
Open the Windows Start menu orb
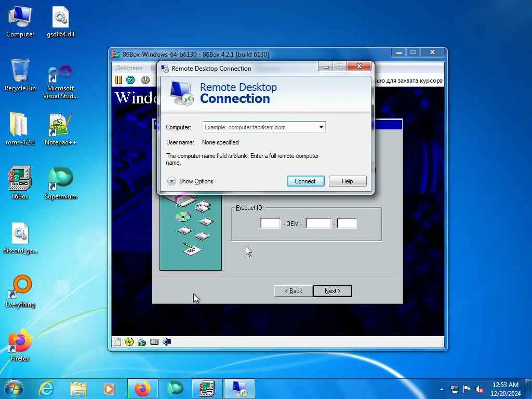click(14, 389)
